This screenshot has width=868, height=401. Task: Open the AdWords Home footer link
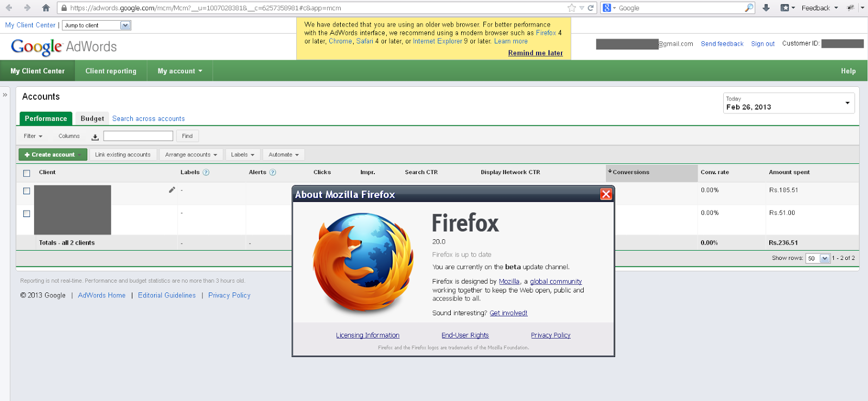coord(101,295)
